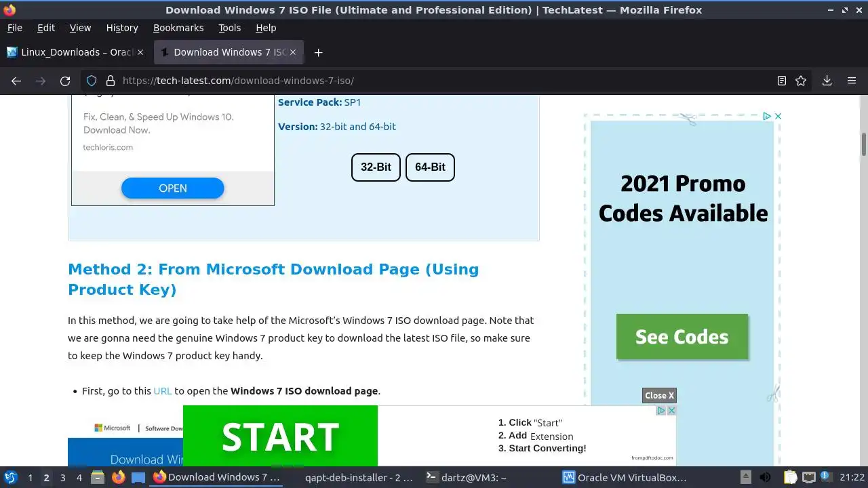868x488 pixels.
Task: Focus the qapt-deb-installer taskbar window
Action: pos(352,477)
